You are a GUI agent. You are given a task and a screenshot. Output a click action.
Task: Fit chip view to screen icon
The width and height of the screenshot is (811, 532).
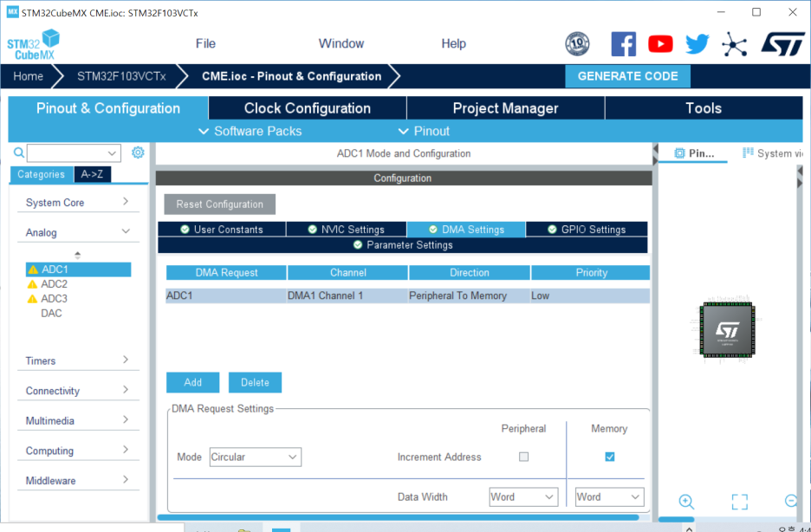740,502
